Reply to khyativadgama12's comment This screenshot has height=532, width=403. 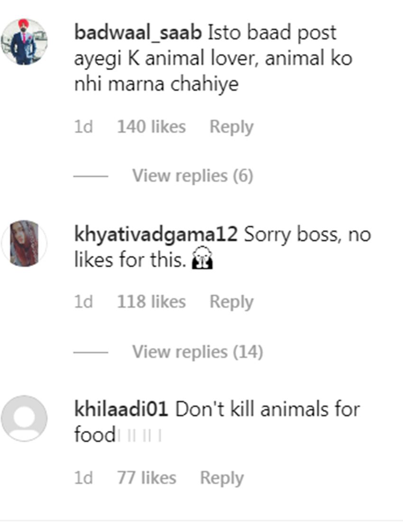tap(231, 302)
